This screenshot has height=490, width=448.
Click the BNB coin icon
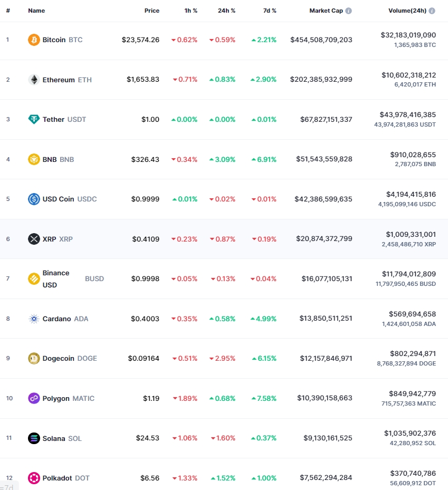[34, 159]
